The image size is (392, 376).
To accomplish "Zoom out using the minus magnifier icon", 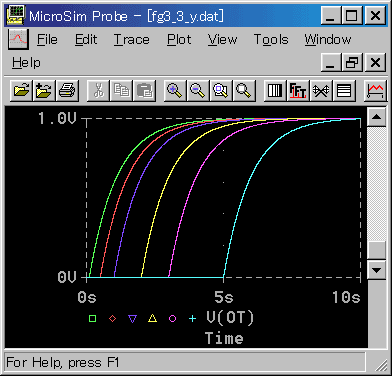I will pyautogui.click(x=198, y=90).
